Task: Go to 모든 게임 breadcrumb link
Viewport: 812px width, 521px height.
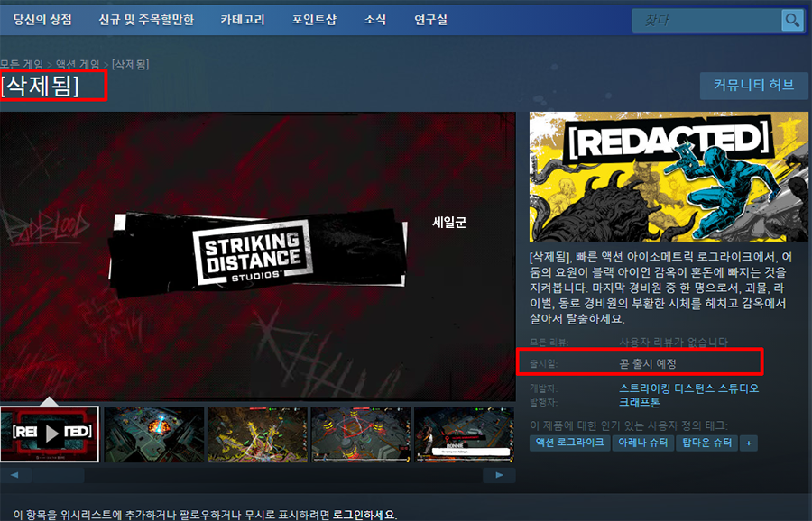Action: [x=22, y=64]
